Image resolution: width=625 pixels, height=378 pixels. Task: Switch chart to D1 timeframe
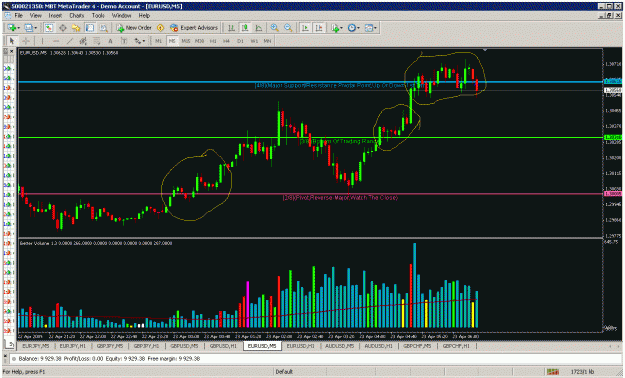(240, 41)
